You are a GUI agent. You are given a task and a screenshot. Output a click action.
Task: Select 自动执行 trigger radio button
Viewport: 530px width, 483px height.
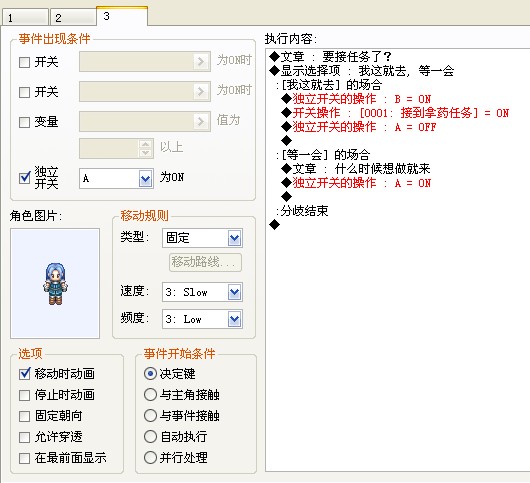tap(150, 437)
